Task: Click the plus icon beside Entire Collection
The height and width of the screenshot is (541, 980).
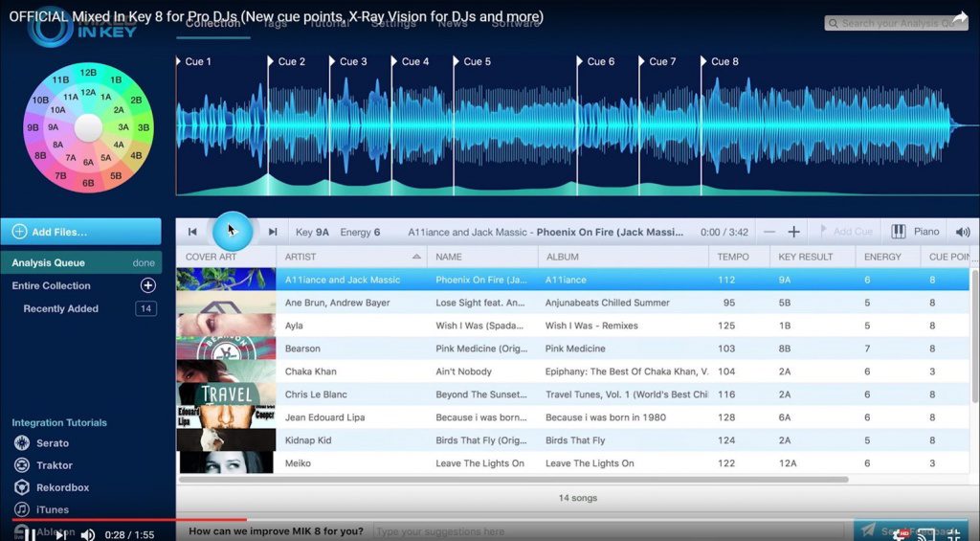Action: 148,285
